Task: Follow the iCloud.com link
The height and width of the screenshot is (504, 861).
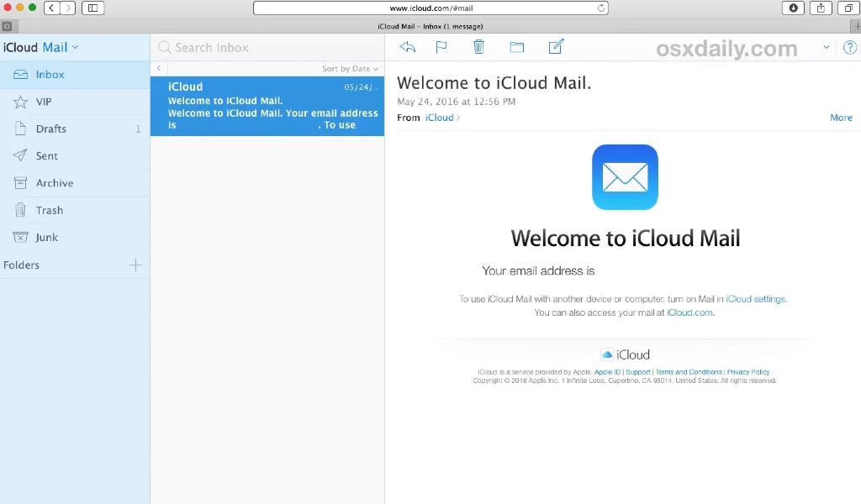Action: [x=689, y=312]
